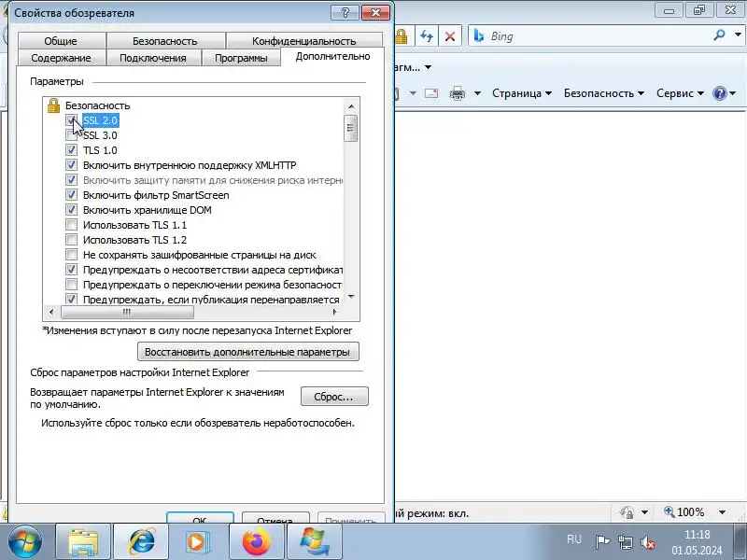
Task: Click the Windows flag update taskbar icon
Action: point(315,541)
